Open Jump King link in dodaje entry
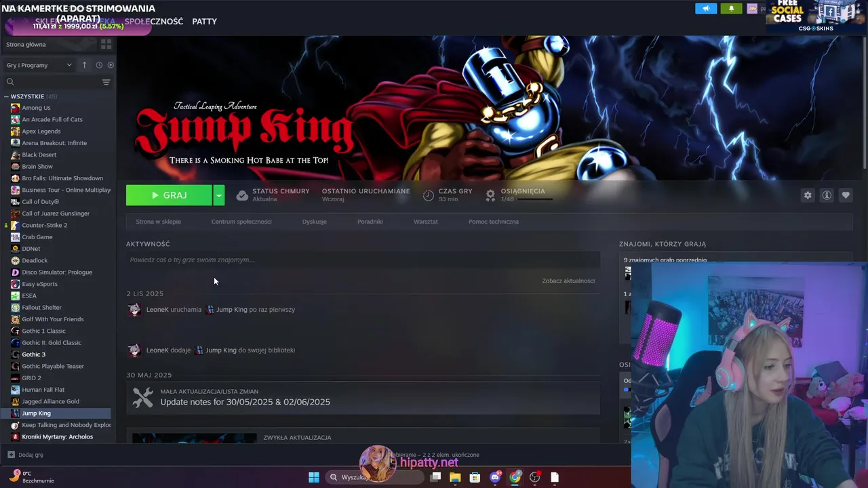The height and width of the screenshot is (488, 868). point(221,350)
